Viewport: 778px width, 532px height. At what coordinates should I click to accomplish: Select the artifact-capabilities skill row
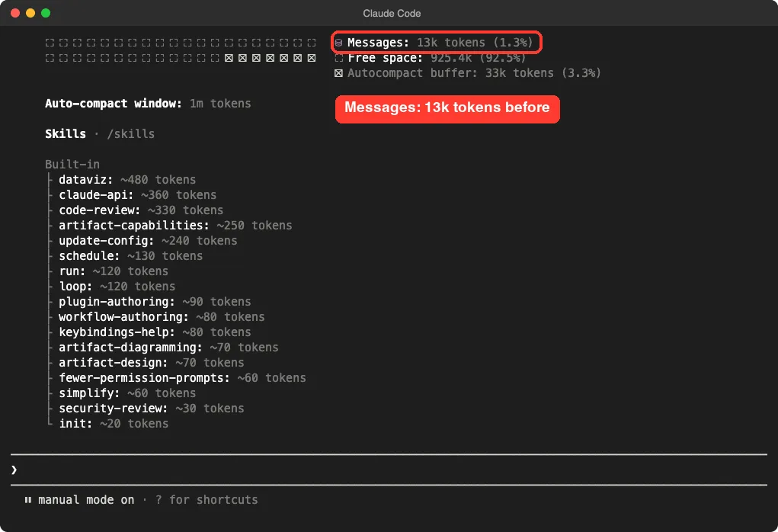(175, 226)
